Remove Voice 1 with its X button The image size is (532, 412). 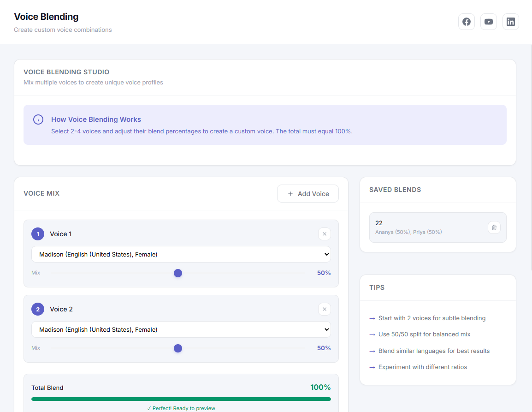click(x=324, y=234)
